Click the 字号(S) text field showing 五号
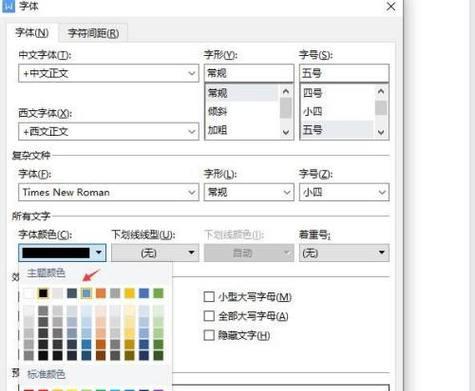Image resolution: width=475 pixels, height=391 pixels. [344, 73]
